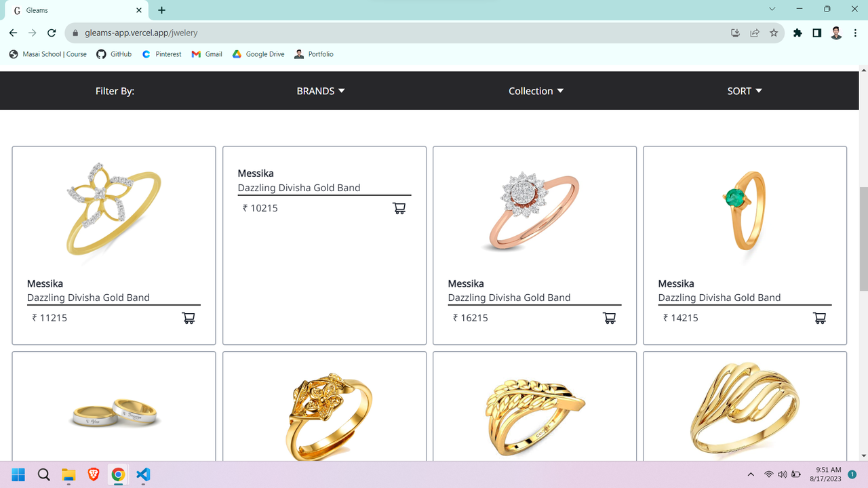Click the gold wave ring image
Viewport: 868px width, 488px height.
745,409
